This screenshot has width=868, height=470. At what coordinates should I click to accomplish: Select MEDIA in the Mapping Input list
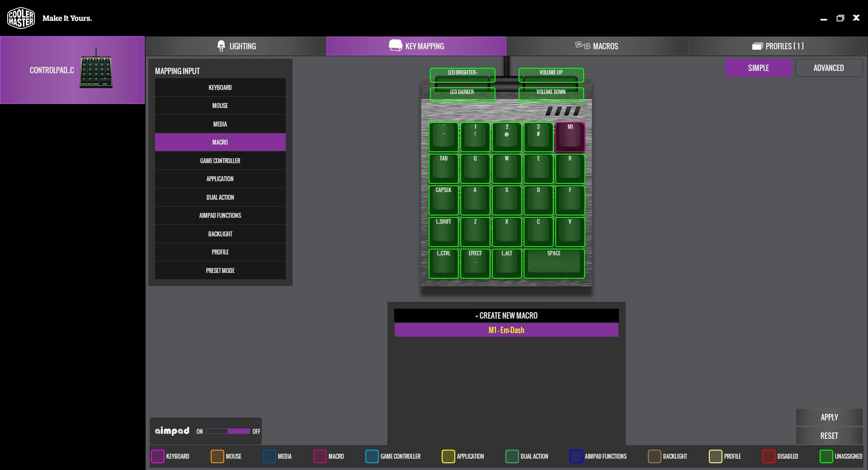220,124
